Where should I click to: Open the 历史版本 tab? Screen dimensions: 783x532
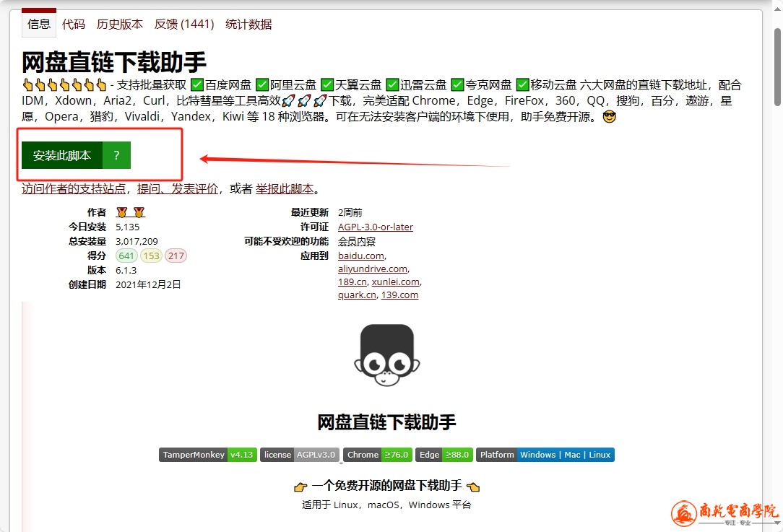pos(120,25)
